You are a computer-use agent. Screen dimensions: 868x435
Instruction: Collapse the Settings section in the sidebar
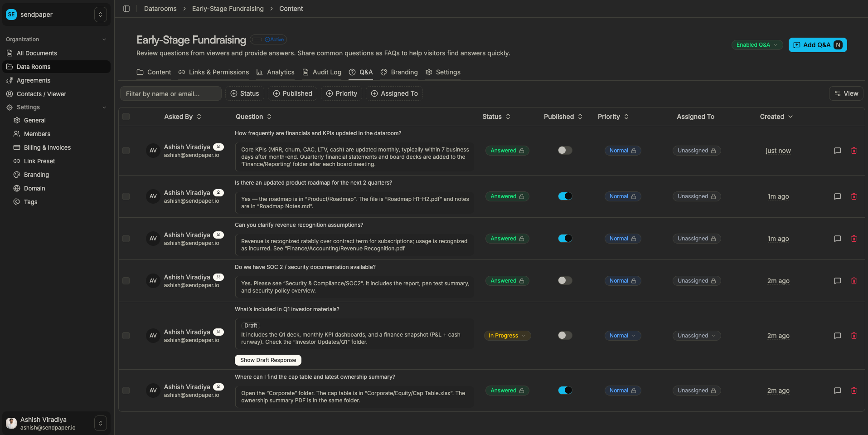click(x=105, y=107)
